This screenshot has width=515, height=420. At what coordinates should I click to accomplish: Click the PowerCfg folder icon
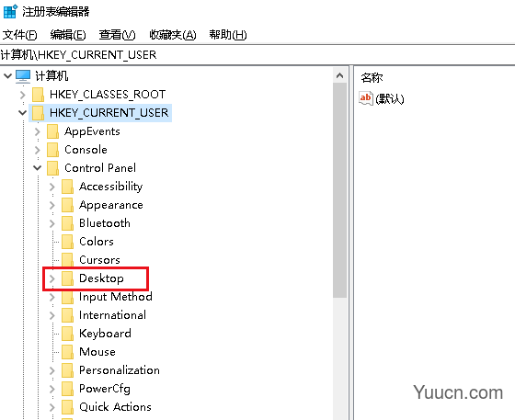(x=68, y=389)
